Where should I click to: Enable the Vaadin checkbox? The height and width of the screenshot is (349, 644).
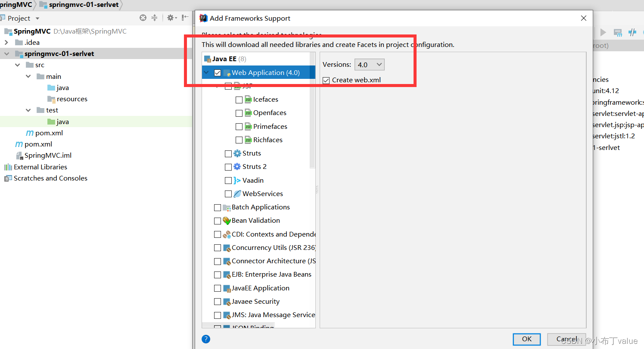pyautogui.click(x=228, y=181)
